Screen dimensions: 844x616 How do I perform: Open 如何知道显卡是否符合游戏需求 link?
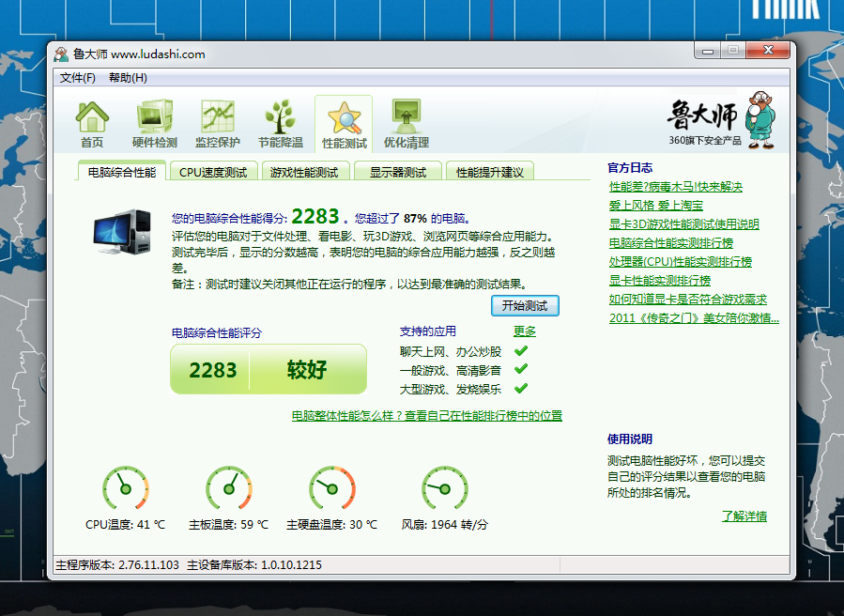coord(687,300)
